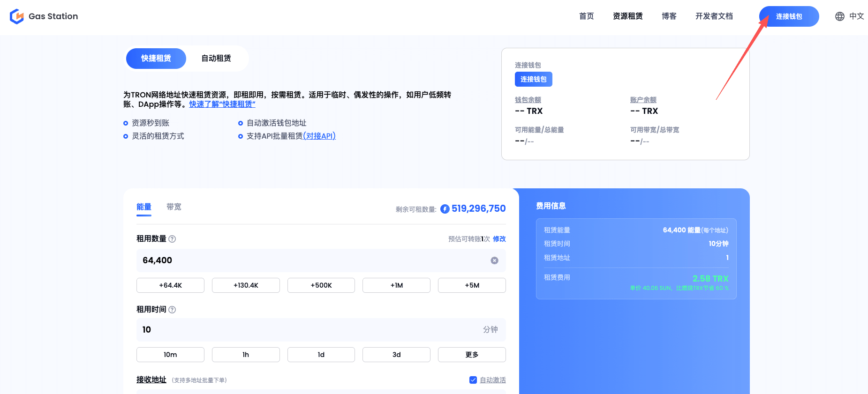Open the (对接API) link
The height and width of the screenshot is (394, 868).
pyautogui.click(x=319, y=136)
